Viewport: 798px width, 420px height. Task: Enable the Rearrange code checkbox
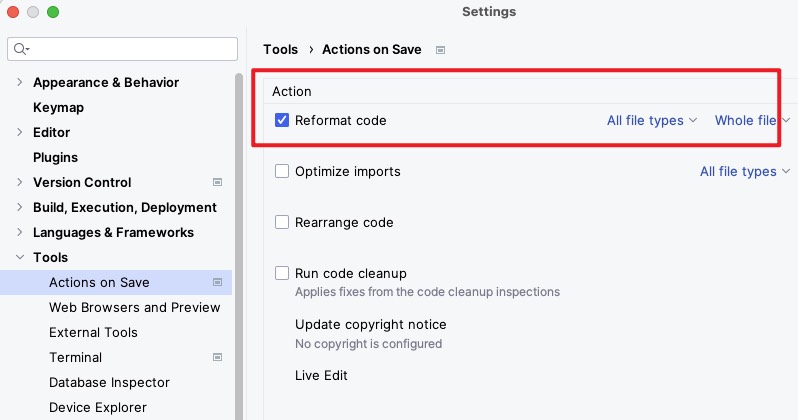click(282, 222)
